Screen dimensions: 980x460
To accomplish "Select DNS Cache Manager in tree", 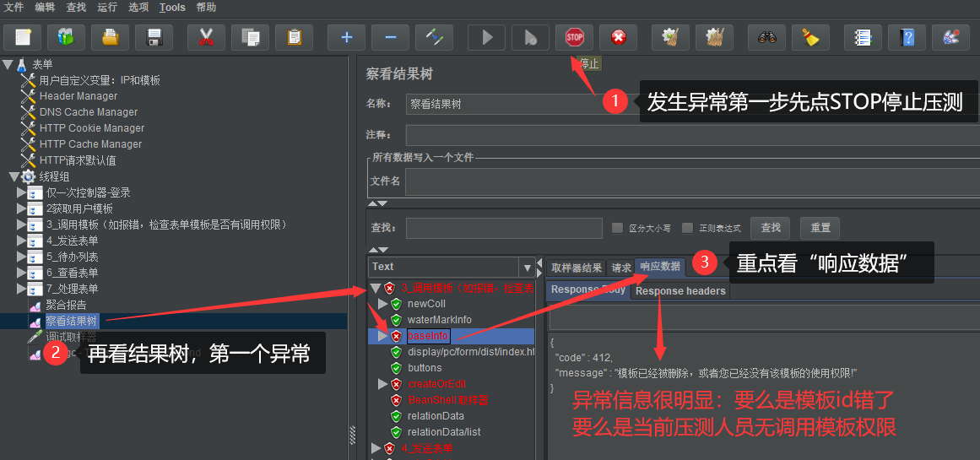I will click(88, 112).
